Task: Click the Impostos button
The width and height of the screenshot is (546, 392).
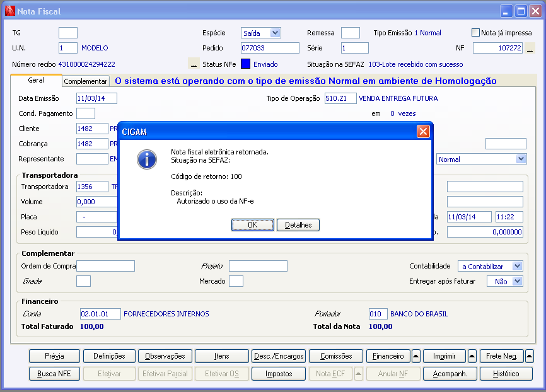Action: [x=279, y=374]
